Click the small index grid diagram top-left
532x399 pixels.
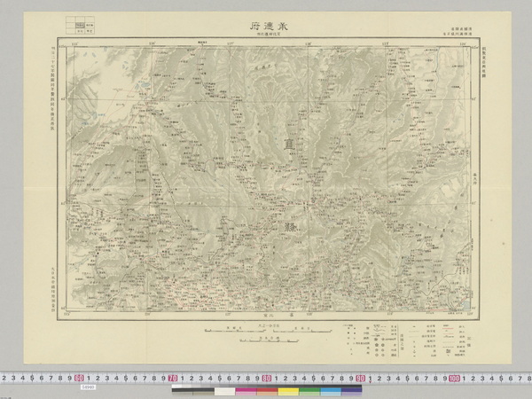tap(87, 27)
